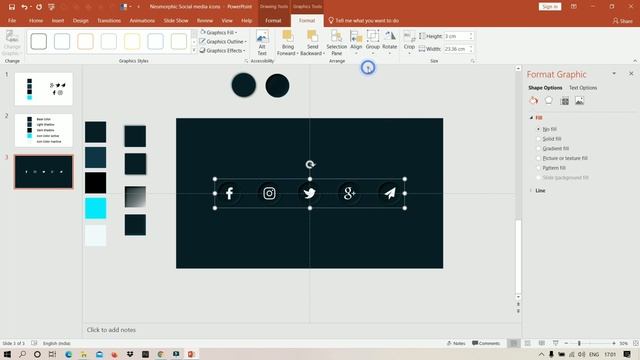The width and height of the screenshot is (640, 360).
Task: Select cyan color square beside slide
Action: [96, 208]
